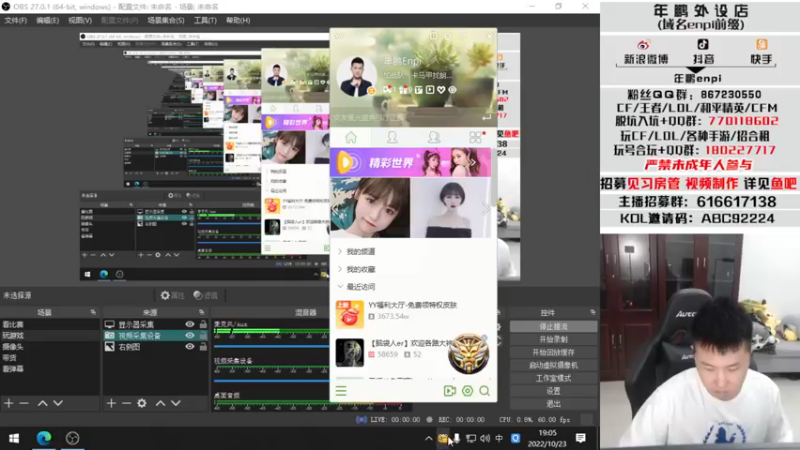The image size is (800, 450).
Task: Move selected scene down in Scenes panel
Action: [58, 403]
